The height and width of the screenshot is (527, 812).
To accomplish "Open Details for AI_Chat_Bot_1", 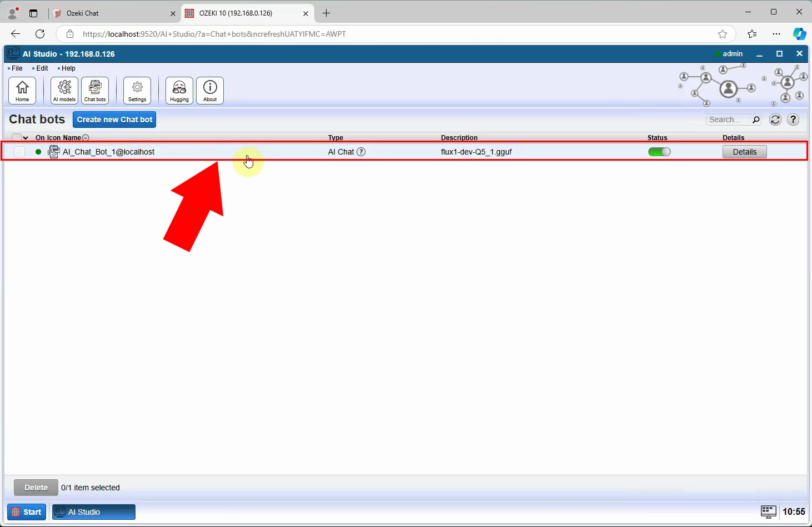I will (744, 152).
